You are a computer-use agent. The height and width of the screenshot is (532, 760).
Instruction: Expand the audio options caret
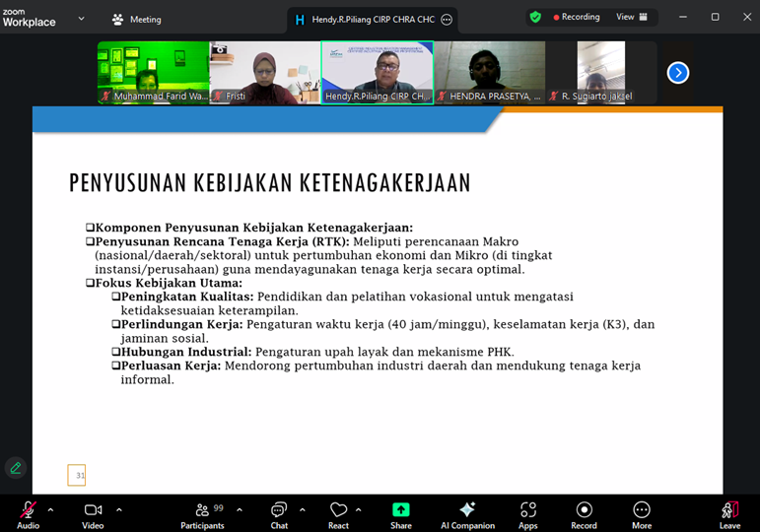pos(50,509)
